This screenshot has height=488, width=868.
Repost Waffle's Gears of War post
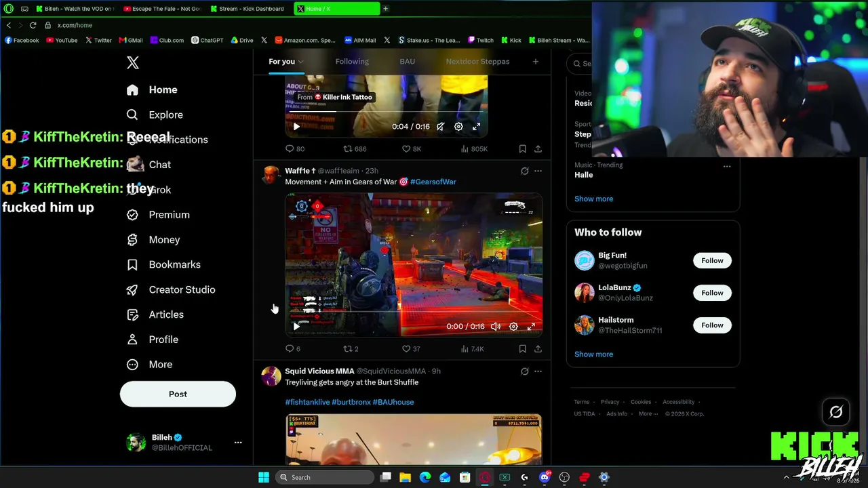(351, 349)
